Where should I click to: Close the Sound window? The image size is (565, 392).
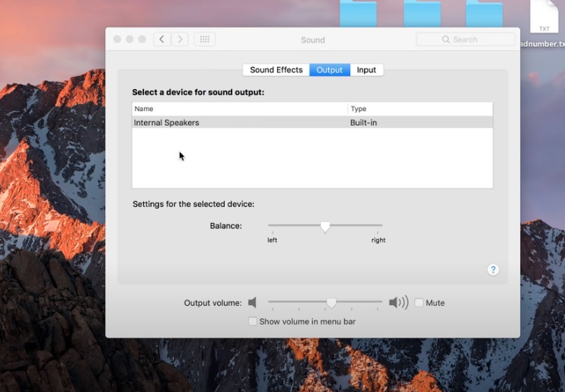(117, 39)
